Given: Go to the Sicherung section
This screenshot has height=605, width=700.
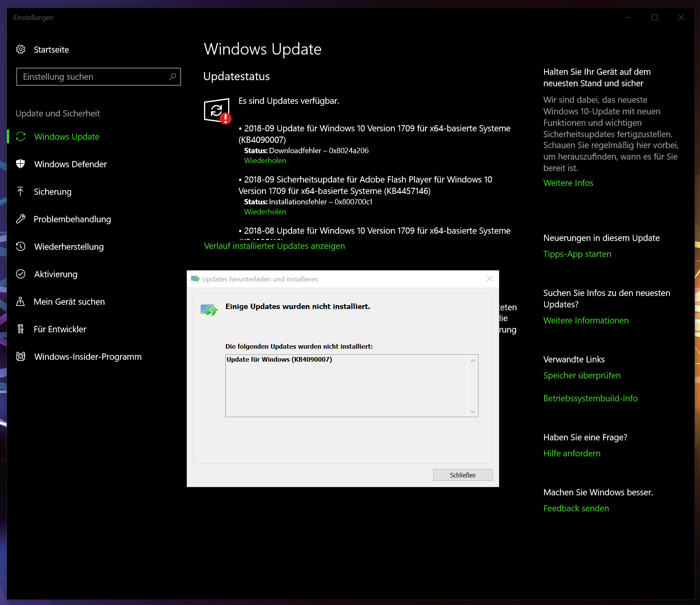Looking at the screenshot, I should pos(53,192).
